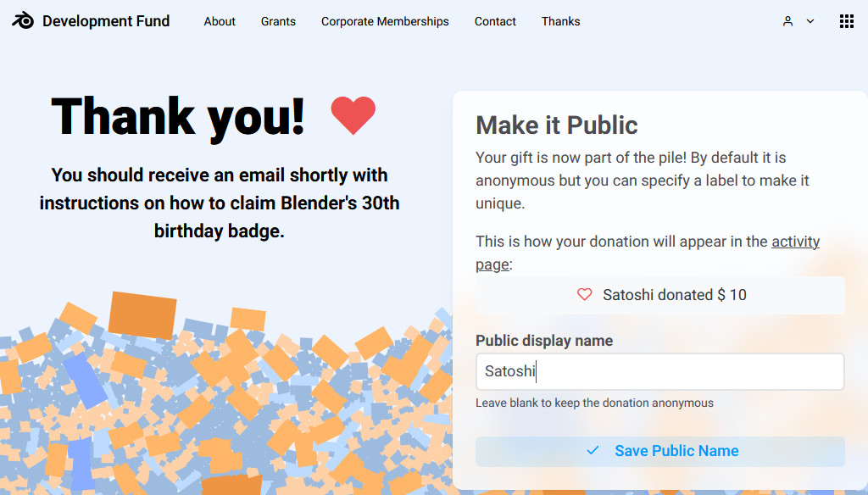Open the About menu item

[x=220, y=21]
